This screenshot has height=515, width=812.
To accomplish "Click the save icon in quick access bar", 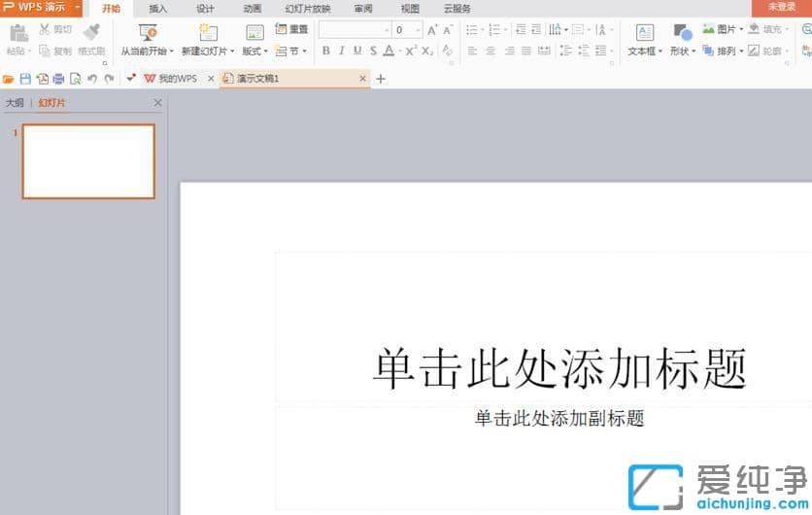I will (x=26, y=79).
